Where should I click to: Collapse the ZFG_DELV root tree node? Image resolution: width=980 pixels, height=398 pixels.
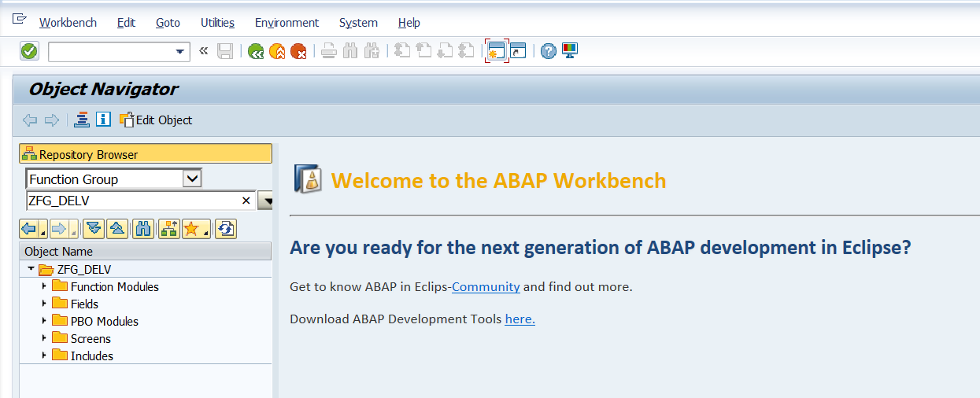31,269
